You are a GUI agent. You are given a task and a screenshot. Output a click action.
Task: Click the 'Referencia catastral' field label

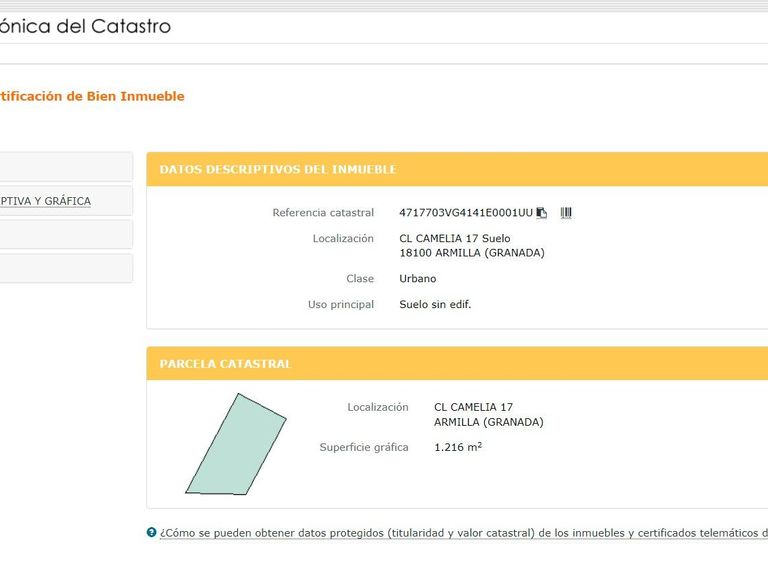tap(323, 213)
